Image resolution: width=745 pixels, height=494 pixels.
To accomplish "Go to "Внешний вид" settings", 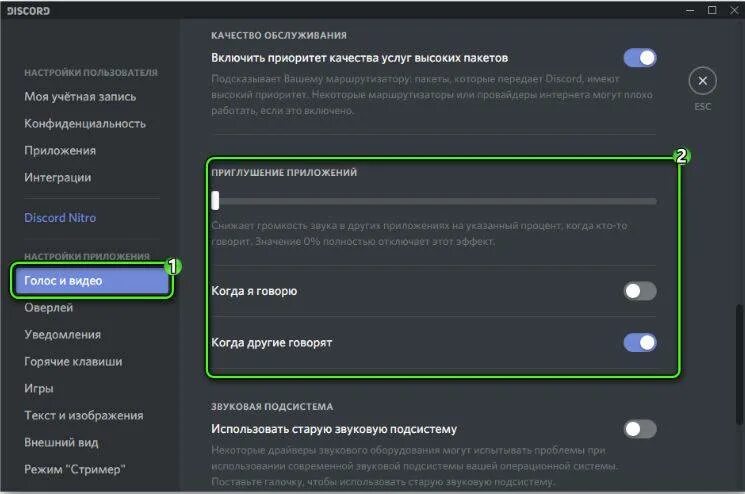I will pyautogui.click(x=61, y=442).
